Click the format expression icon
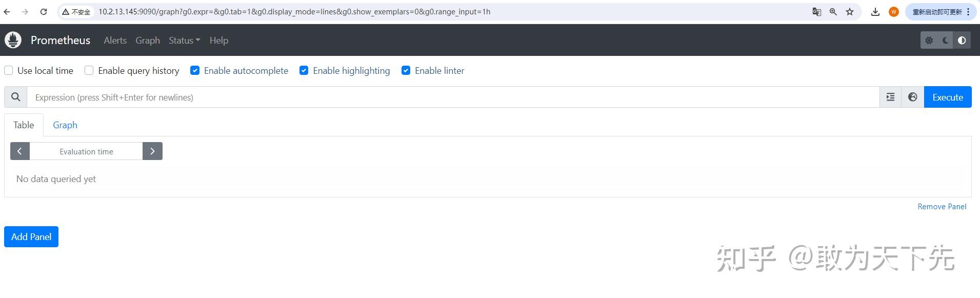 click(891, 97)
